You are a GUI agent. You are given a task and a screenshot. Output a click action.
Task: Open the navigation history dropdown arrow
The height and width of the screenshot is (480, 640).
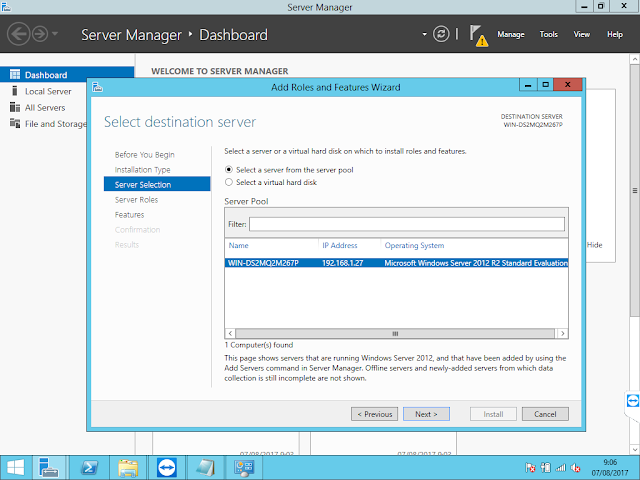coord(55,33)
